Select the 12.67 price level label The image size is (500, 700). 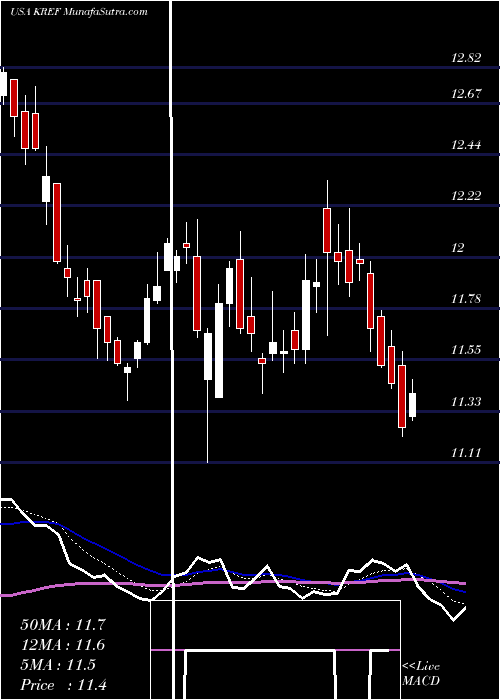point(466,94)
